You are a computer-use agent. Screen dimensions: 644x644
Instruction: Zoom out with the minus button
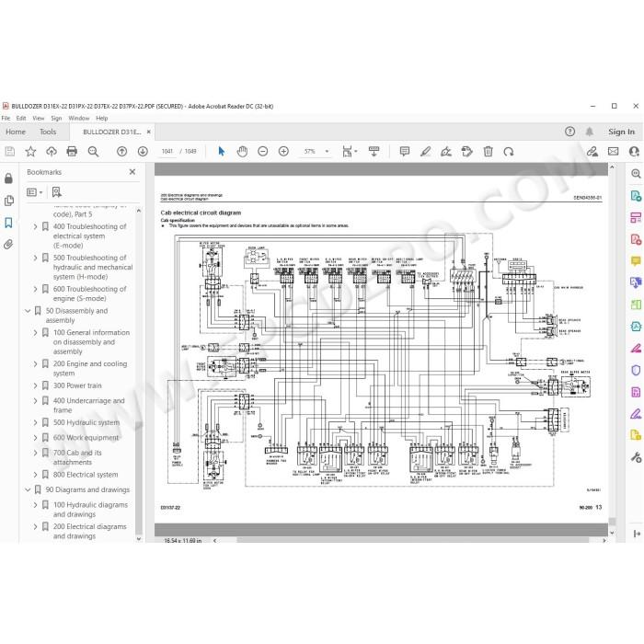pos(263,152)
